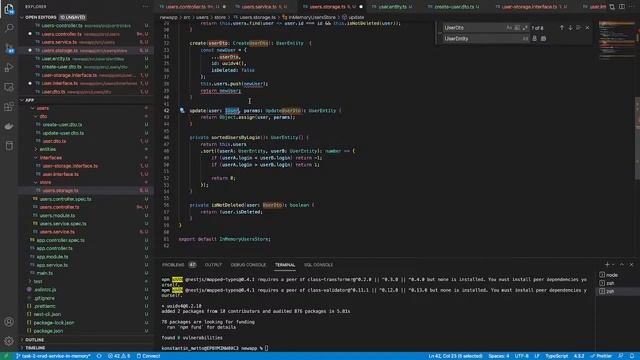Click Replace single match icon
Image resolution: width=640 pixels, height=360 pixels.
[534, 38]
